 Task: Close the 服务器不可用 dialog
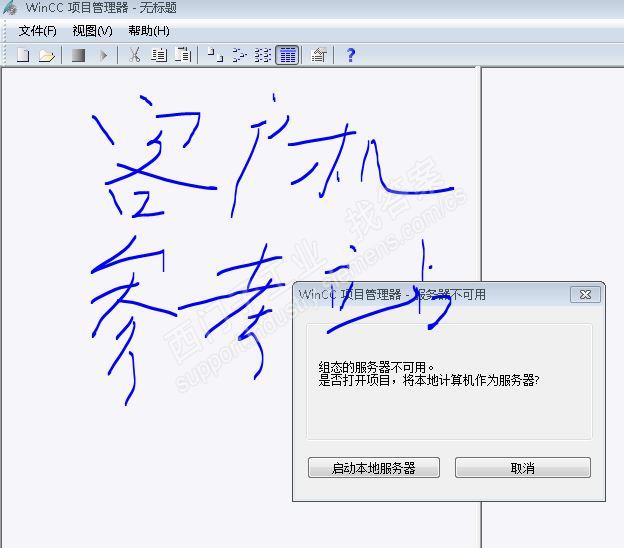click(x=585, y=294)
